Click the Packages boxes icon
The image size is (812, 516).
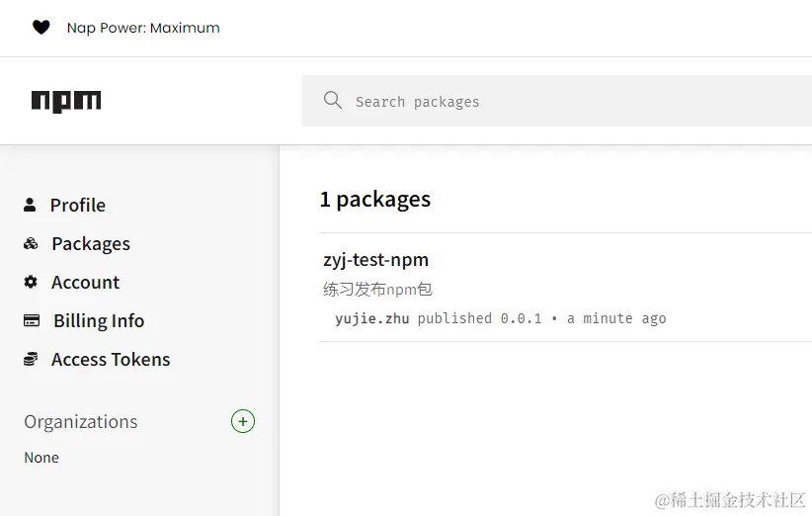[31, 243]
